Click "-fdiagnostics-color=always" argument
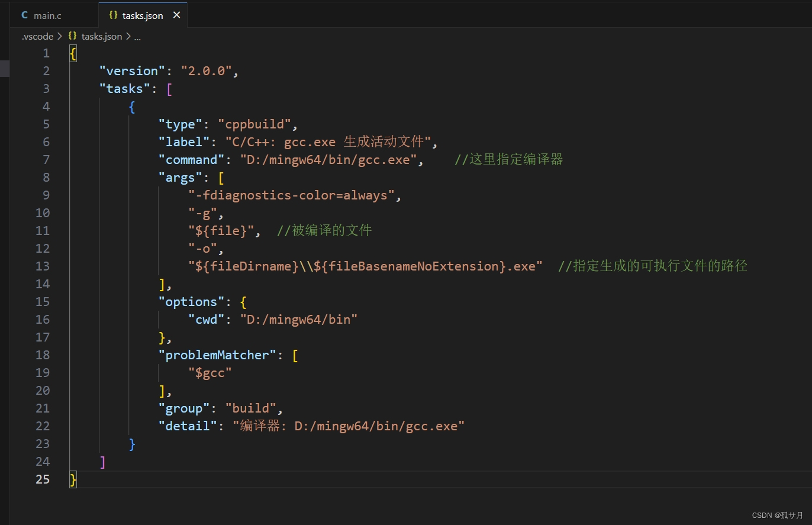Viewport: 812px width, 525px height. [291, 195]
